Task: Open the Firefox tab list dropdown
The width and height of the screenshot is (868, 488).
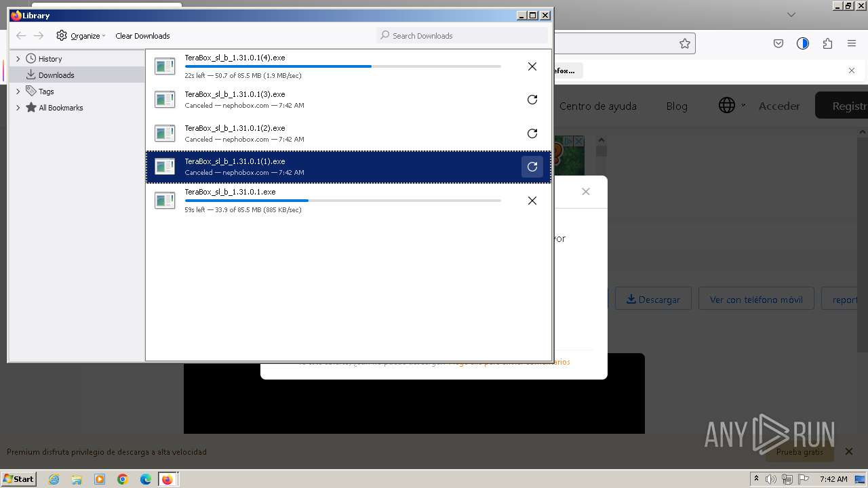Action: pos(791,14)
